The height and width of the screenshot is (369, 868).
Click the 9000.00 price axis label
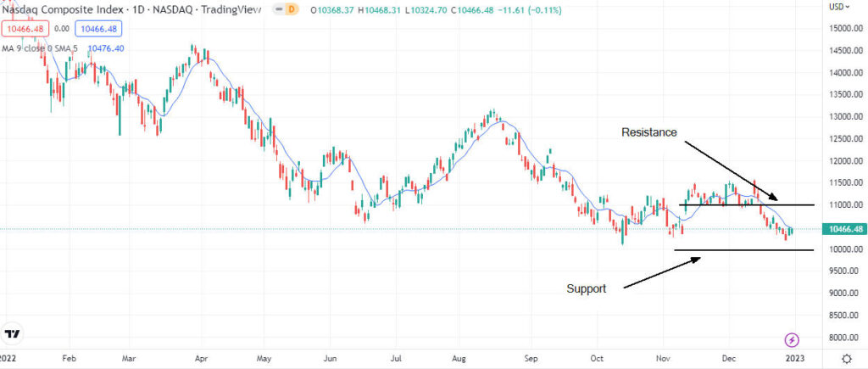click(845, 294)
